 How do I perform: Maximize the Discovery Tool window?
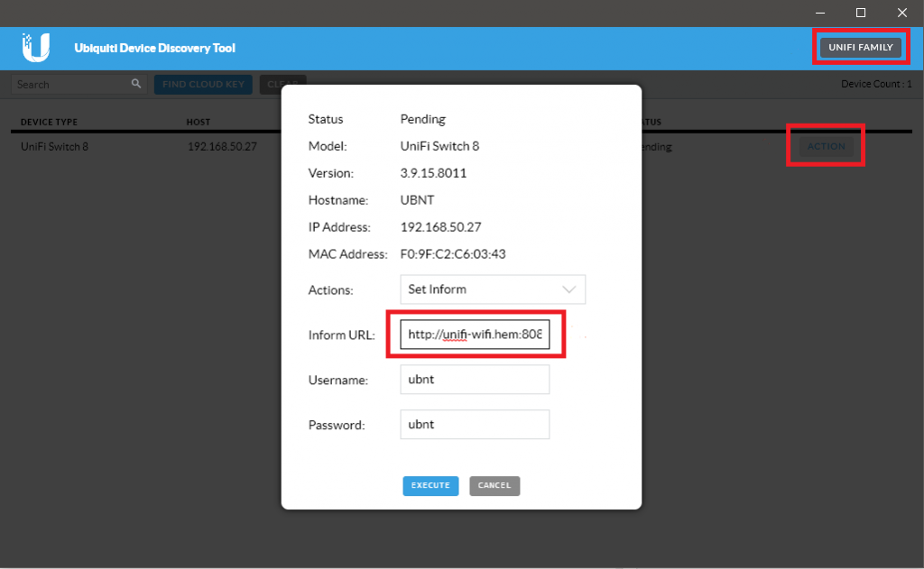pyautogui.click(x=860, y=13)
